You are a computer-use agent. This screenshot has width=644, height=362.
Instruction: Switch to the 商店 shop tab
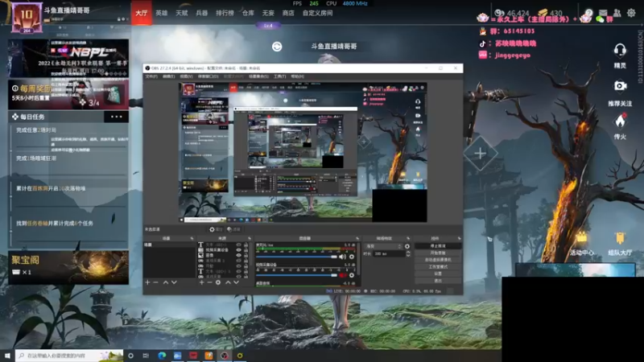[288, 13]
